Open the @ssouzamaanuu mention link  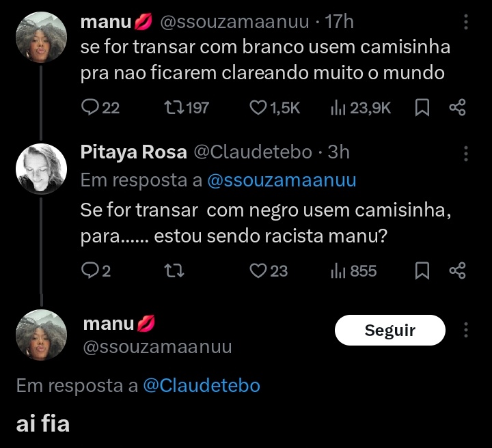[x=282, y=180]
